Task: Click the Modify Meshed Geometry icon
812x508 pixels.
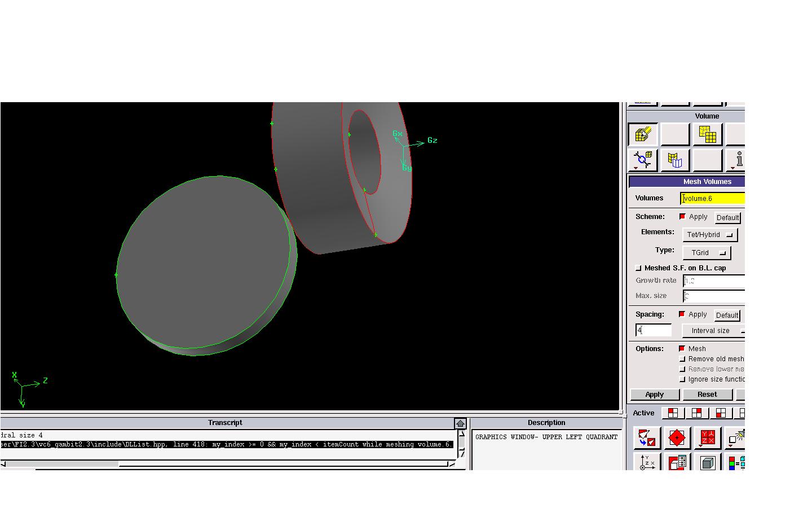Action: pos(674,160)
